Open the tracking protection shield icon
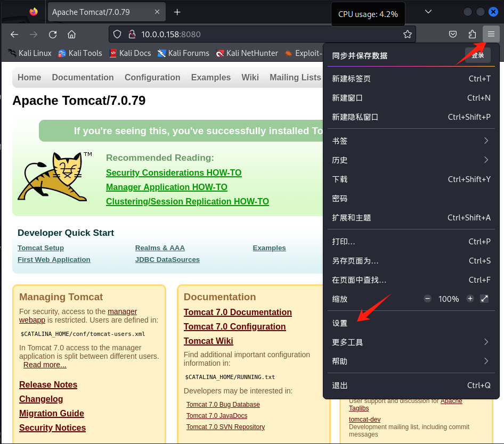The image size is (504, 444). (x=117, y=35)
